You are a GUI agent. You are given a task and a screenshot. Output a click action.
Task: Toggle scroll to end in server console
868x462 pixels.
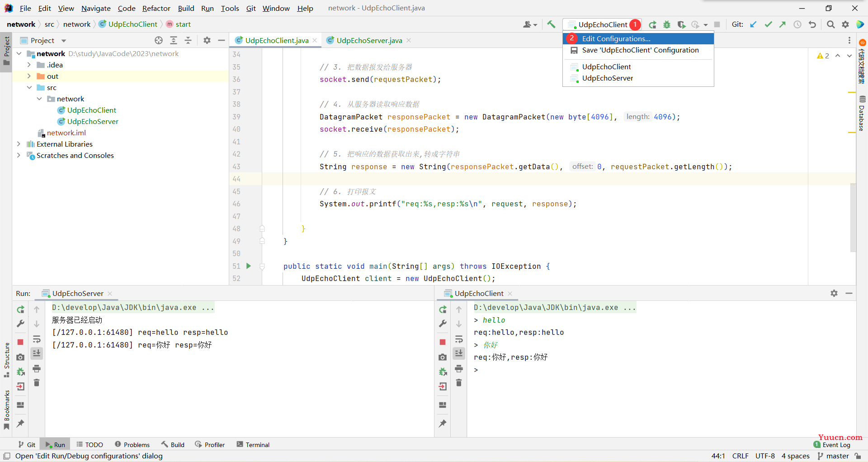click(37, 353)
